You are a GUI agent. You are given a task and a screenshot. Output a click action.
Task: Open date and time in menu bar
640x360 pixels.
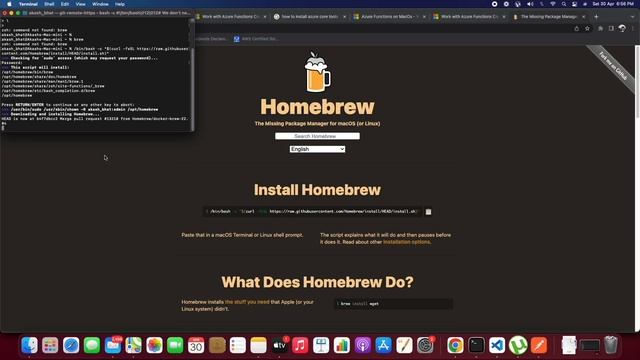point(613,4)
